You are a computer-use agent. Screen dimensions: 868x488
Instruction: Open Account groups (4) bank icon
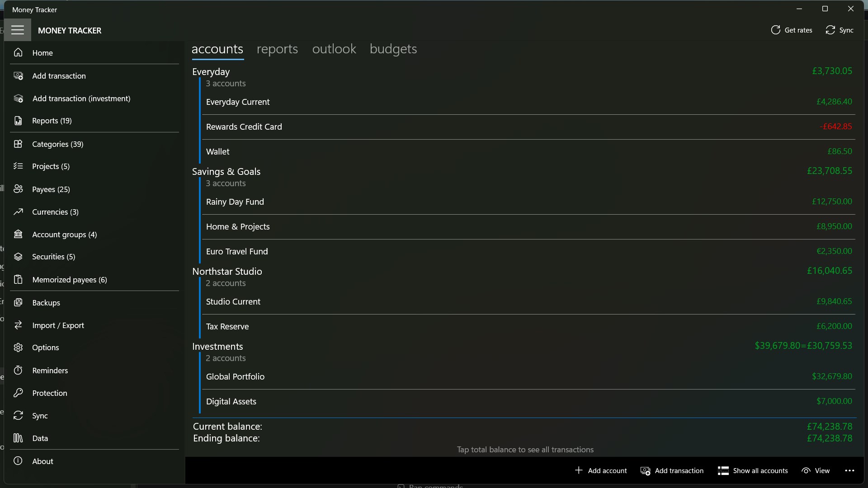pos(18,235)
